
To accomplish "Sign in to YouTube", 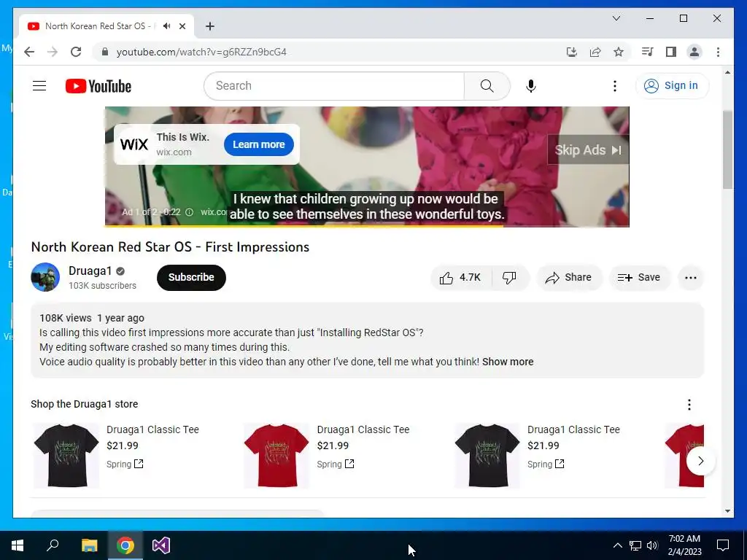I will (x=672, y=86).
